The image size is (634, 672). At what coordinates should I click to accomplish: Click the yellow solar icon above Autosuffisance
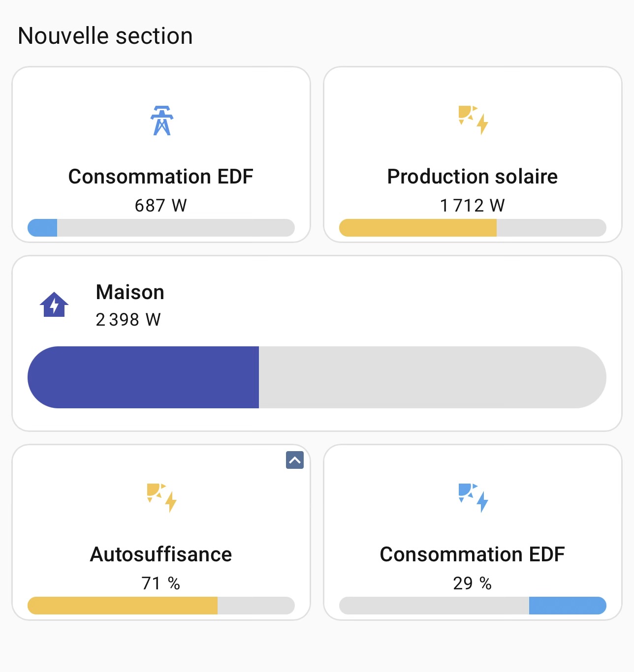coord(161,498)
